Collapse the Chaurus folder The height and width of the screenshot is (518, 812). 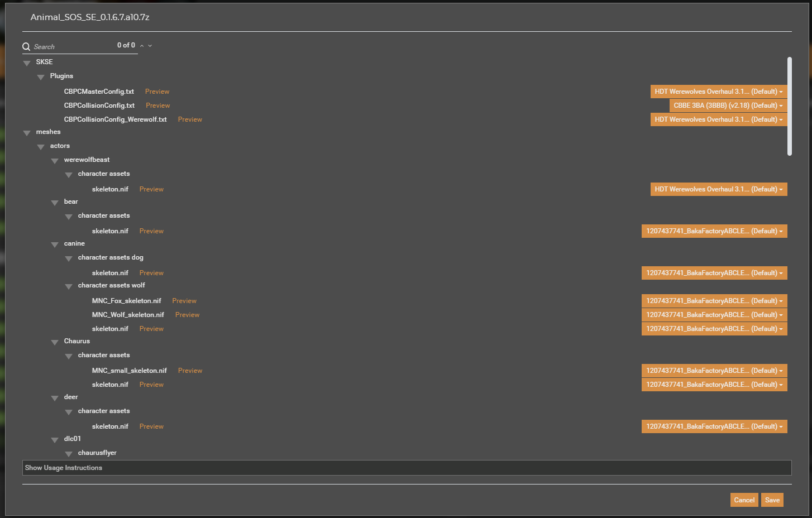point(55,342)
